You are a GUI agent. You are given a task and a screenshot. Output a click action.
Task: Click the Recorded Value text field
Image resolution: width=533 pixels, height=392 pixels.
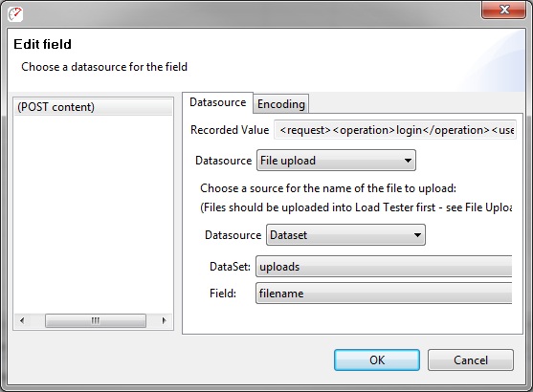(395, 130)
